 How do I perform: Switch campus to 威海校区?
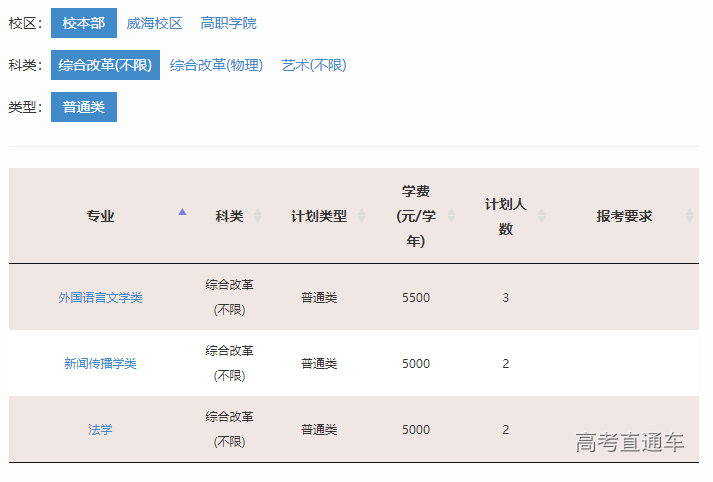[x=154, y=23]
